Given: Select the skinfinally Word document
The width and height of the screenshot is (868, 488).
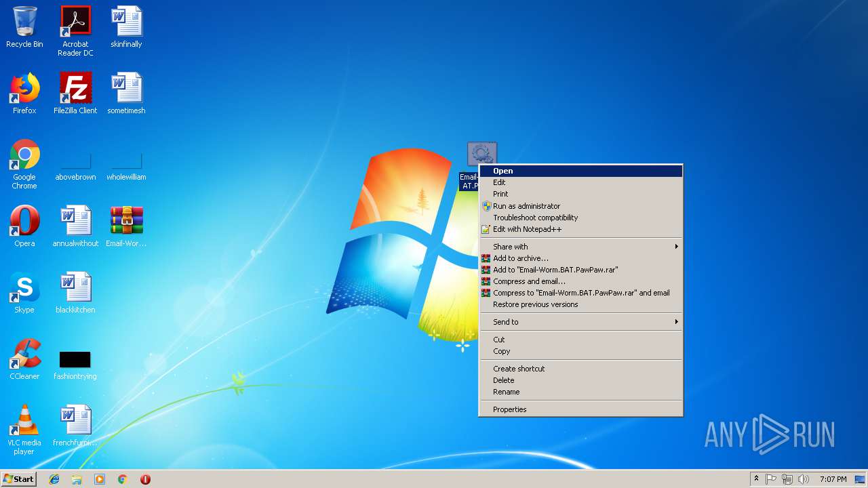Looking at the screenshot, I should pyautogui.click(x=126, y=27).
